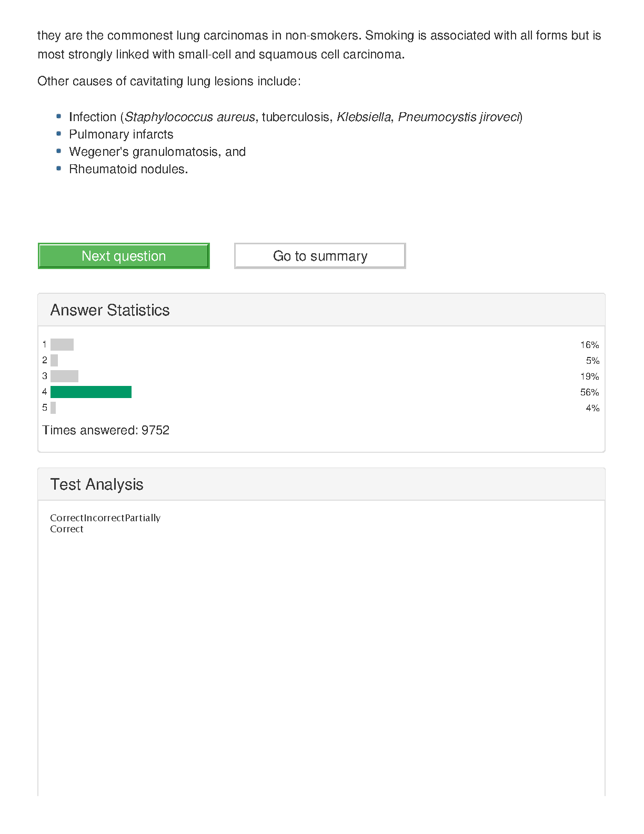Click the Pulmonary infarcts bullet item
Viewport: 644px width, 834px height.
[x=121, y=134]
